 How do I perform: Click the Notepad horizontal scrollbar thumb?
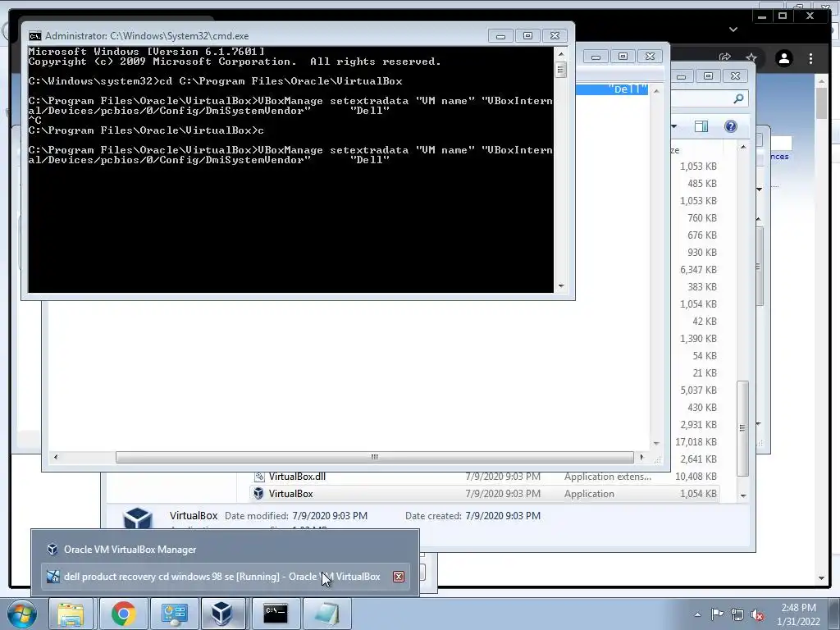coord(374,457)
